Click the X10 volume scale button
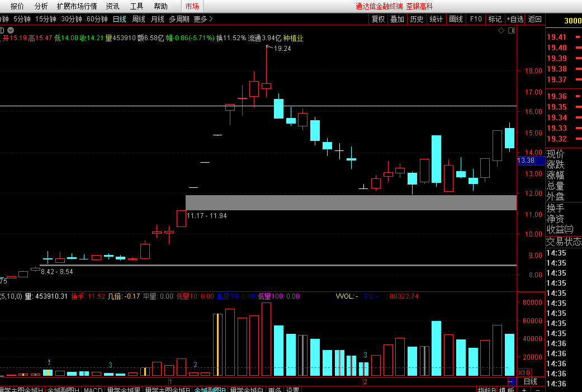Image resolution: width=582 pixels, height=392 pixels. [x=524, y=372]
